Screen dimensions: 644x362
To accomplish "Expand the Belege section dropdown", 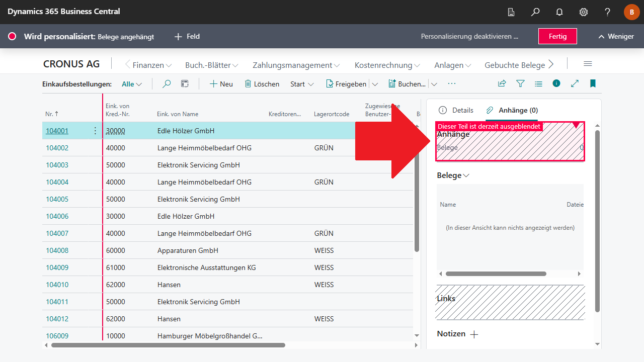I will (453, 175).
